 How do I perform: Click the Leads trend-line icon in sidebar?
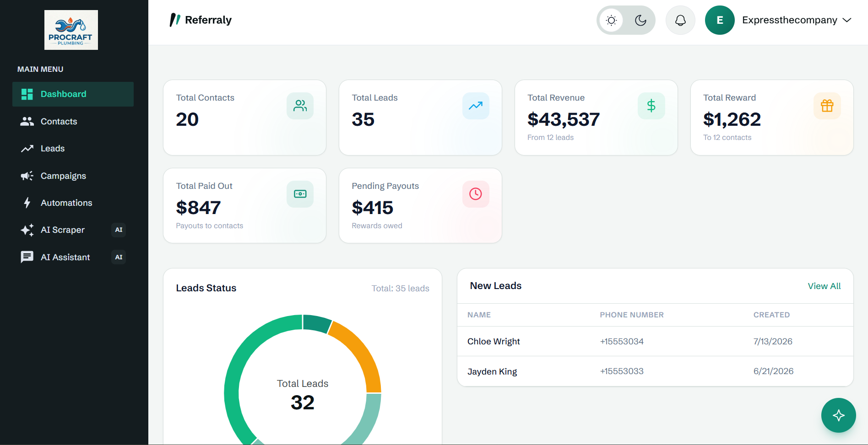(x=27, y=149)
